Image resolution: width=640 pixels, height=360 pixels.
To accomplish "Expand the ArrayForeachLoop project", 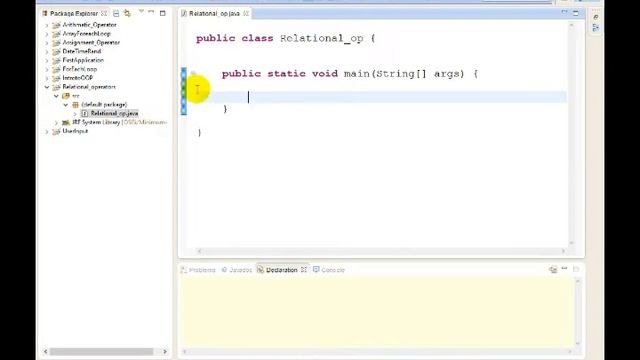I will [x=47, y=34].
